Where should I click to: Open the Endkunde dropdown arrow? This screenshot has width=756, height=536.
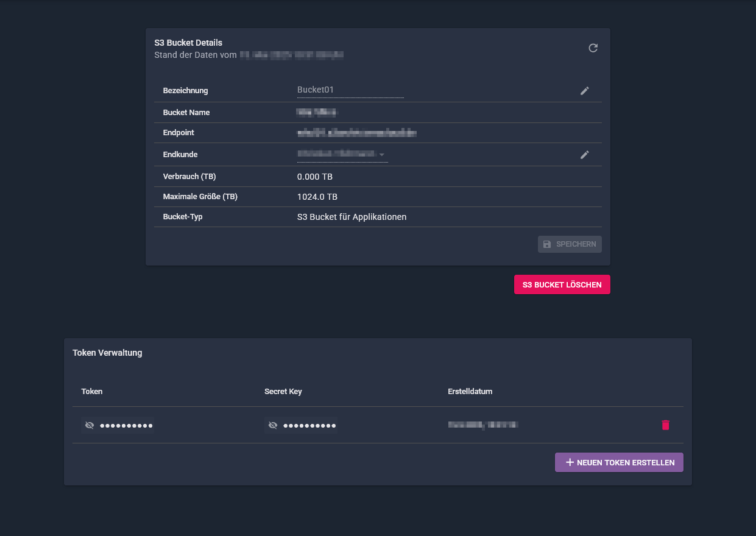pyautogui.click(x=382, y=155)
